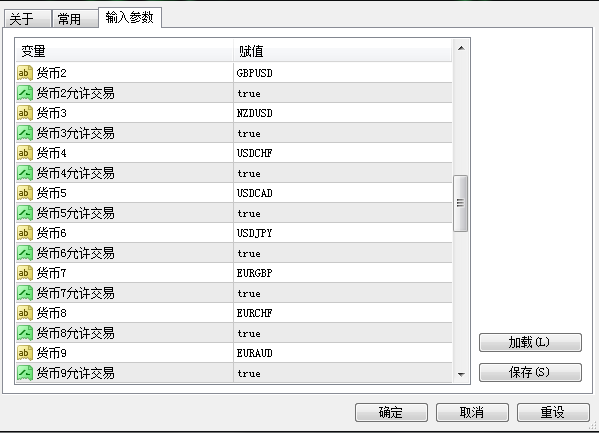Click the vertical scrollbar thumb
The height and width of the screenshot is (433, 599).
pos(460,203)
